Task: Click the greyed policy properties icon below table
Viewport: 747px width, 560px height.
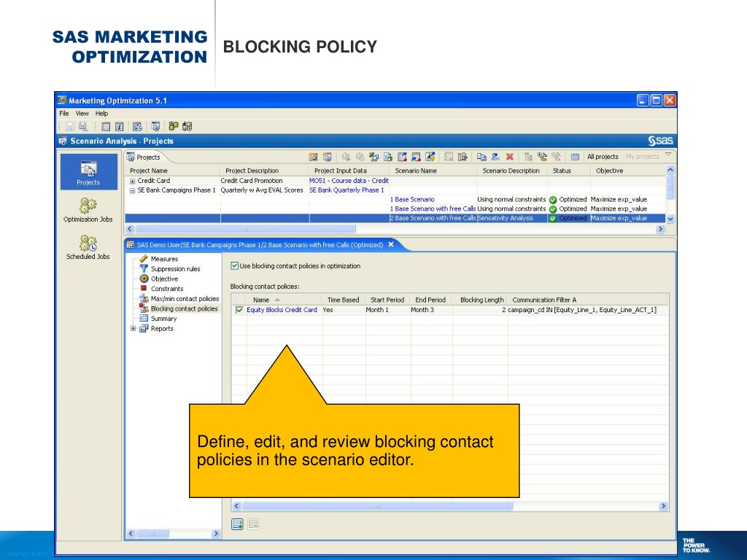Action: click(x=253, y=524)
